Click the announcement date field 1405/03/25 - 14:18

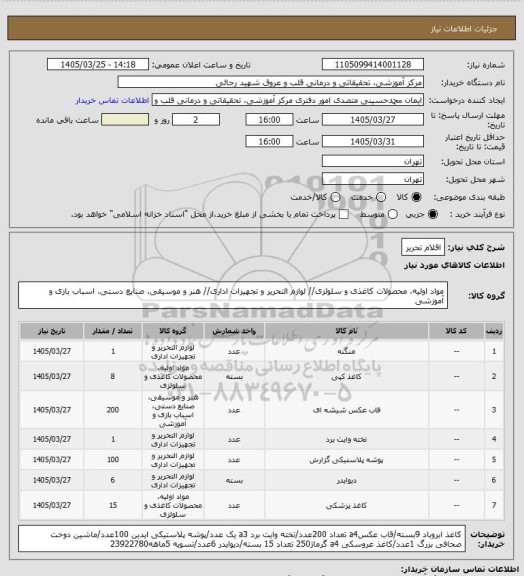(x=98, y=64)
